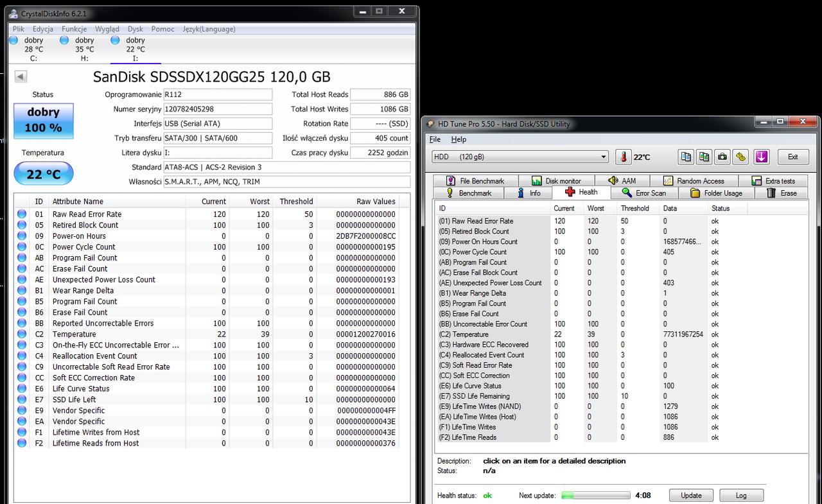Select drive I: status orb in CrystalDiskInfo
822x504 pixels.
pos(115,40)
